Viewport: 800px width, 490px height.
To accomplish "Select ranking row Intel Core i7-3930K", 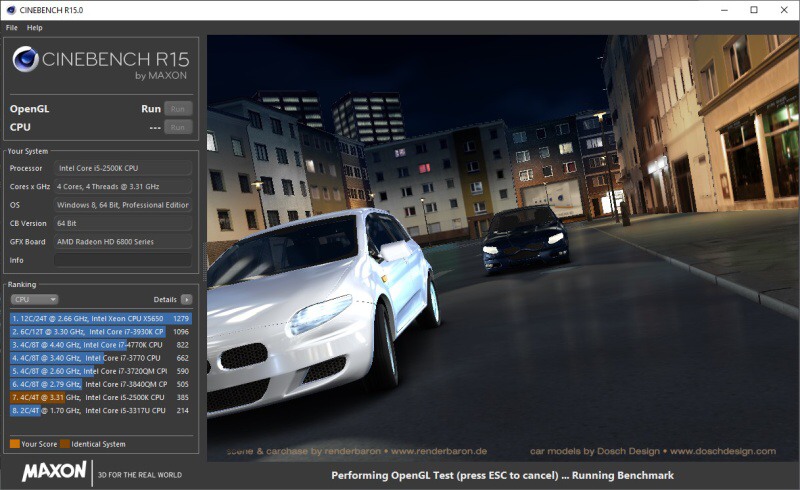I will click(x=101, y=332).
